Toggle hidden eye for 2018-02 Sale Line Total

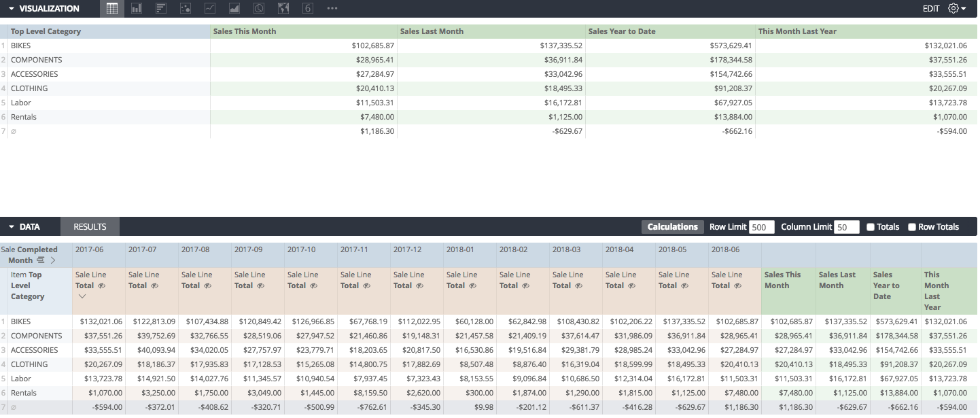tap(525, 286)
